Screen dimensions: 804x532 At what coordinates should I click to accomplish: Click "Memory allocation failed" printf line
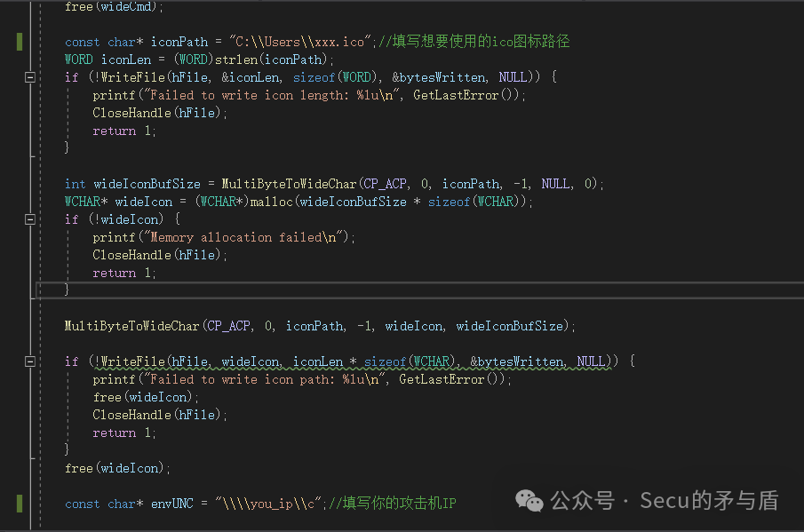tap(224, 237)
